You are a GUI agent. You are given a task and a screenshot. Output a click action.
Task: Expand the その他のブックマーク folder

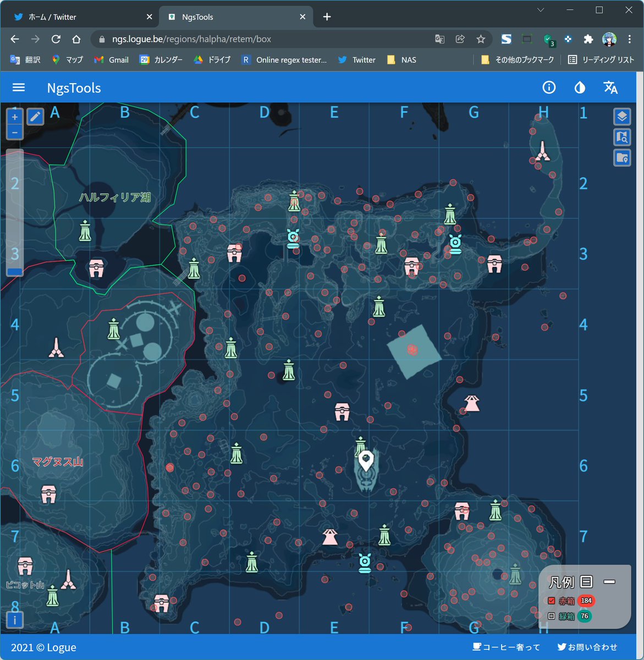coord(517,60)
